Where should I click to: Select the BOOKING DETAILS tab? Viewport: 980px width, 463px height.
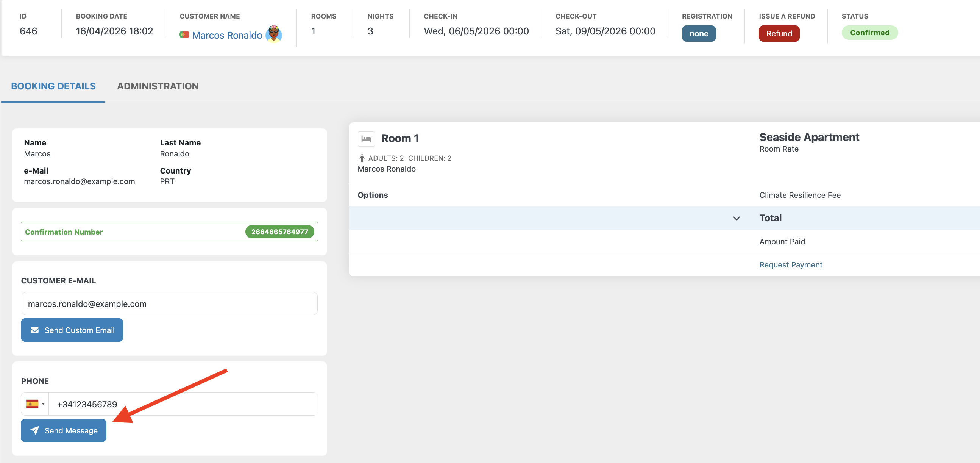pos(53,86)
